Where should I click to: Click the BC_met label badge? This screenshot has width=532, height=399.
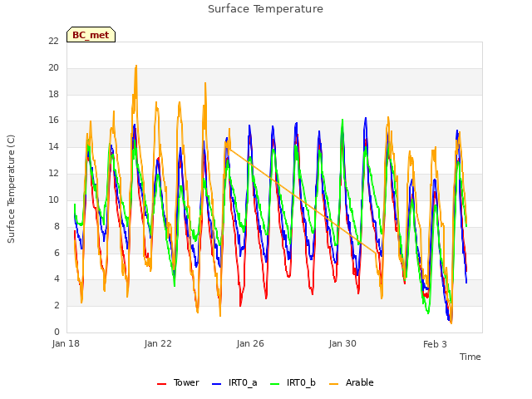tap(91, 35)
